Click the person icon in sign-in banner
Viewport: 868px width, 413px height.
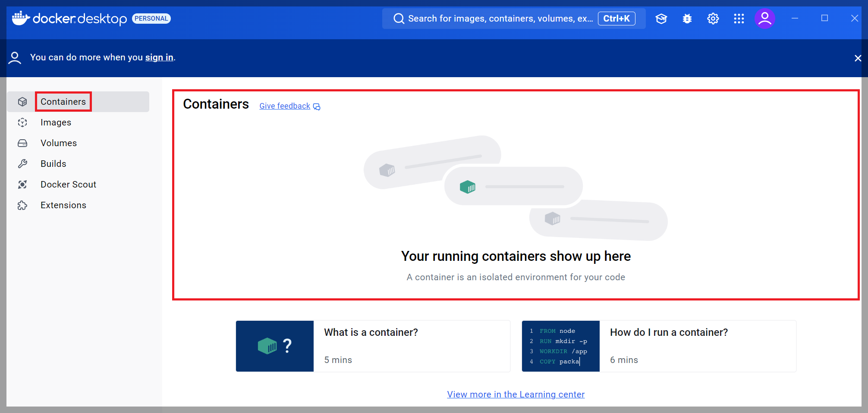[x=15, y=58]
